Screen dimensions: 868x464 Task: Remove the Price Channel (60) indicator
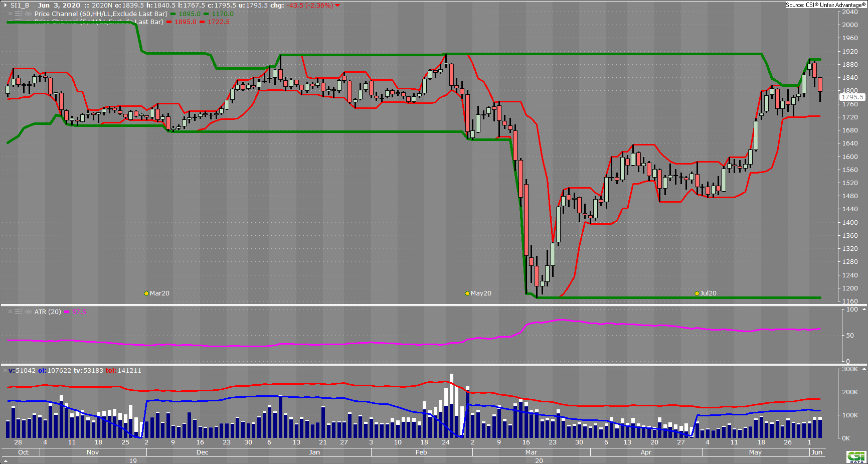click(x=10, y=14)
